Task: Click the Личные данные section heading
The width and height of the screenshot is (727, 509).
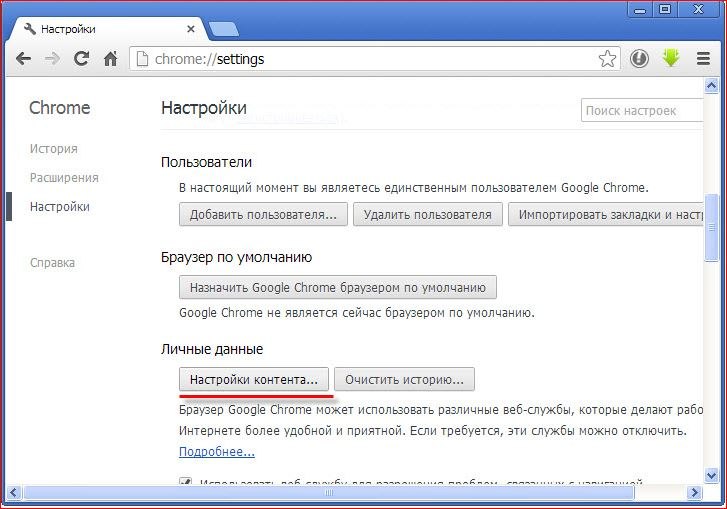Action: tap(212, 349)
